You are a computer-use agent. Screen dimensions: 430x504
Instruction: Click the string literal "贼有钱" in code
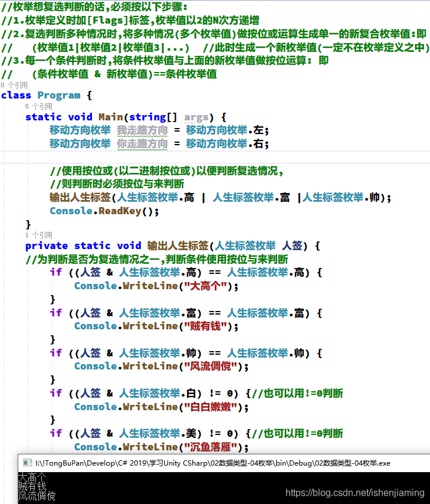[206, 326]
